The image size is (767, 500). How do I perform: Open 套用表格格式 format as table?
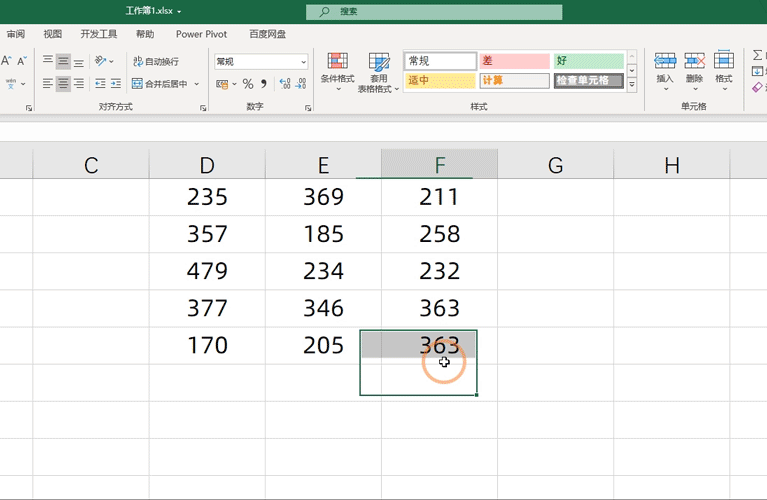click(x=379, y=72)
